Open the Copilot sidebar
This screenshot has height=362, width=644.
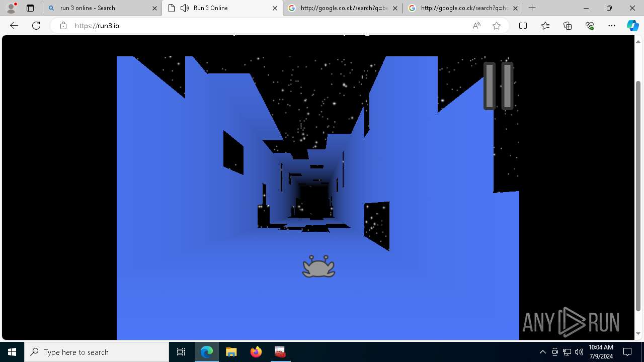(632, 26)
